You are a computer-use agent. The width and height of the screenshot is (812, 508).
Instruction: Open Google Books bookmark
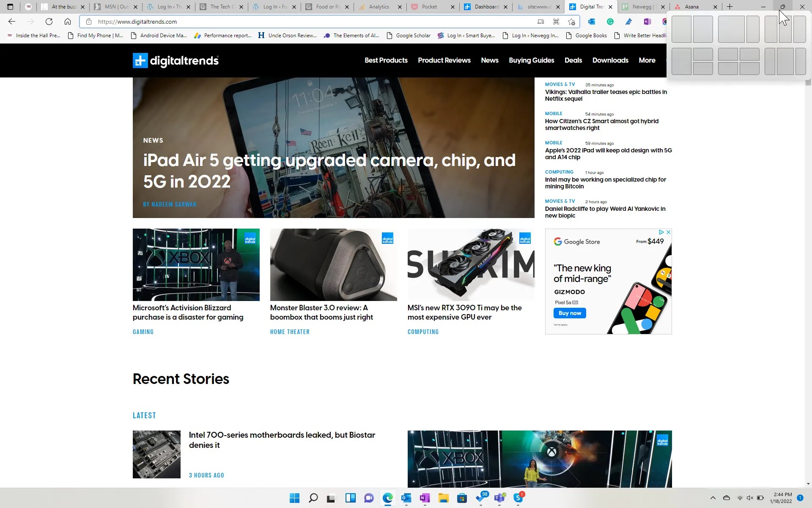coord(587,36)
